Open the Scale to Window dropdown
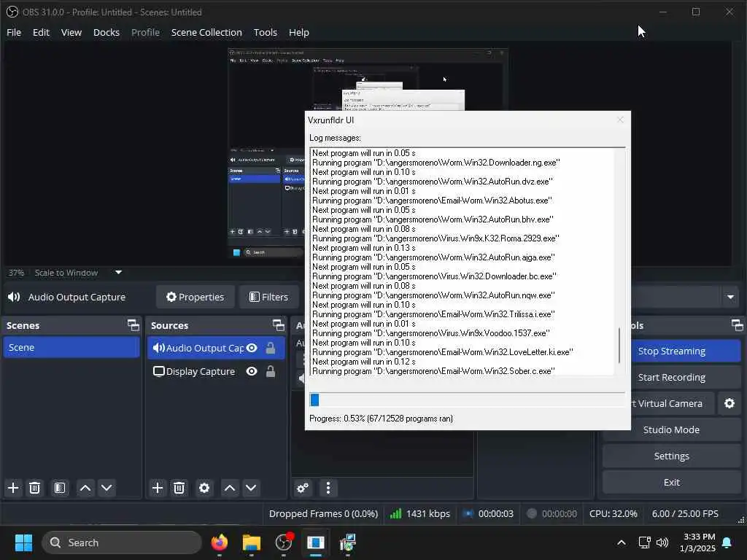 [x=119, y=273]
